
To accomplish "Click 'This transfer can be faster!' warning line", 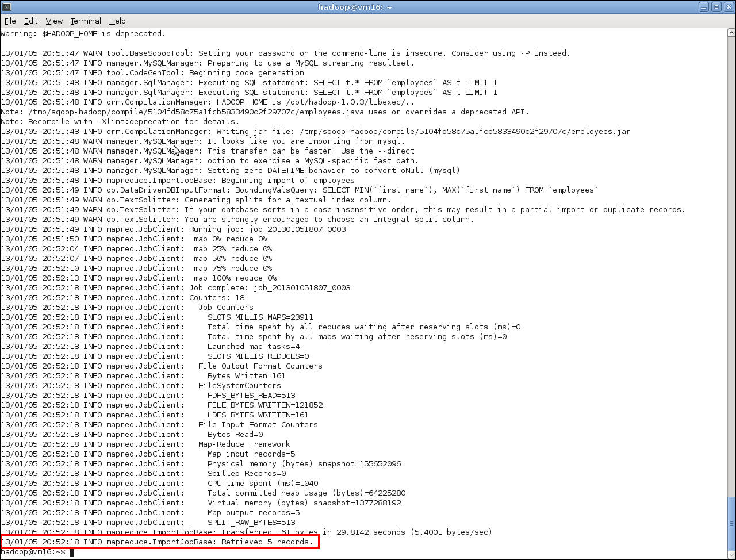I will [208, 151].
